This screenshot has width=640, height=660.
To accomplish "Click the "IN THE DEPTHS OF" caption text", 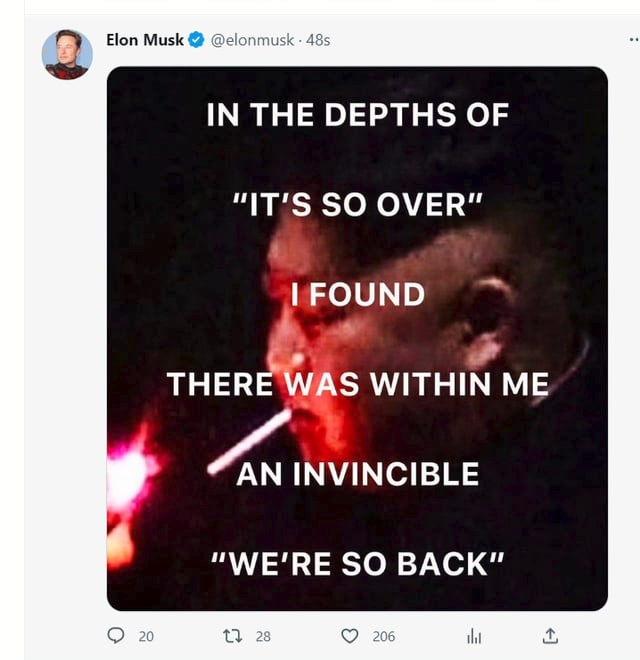I will point(357,114).
